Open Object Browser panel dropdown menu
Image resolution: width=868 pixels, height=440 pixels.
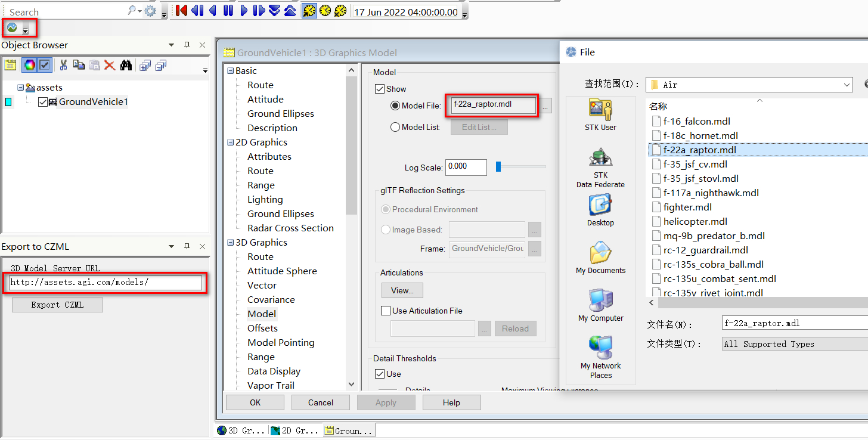pos(172,45)
